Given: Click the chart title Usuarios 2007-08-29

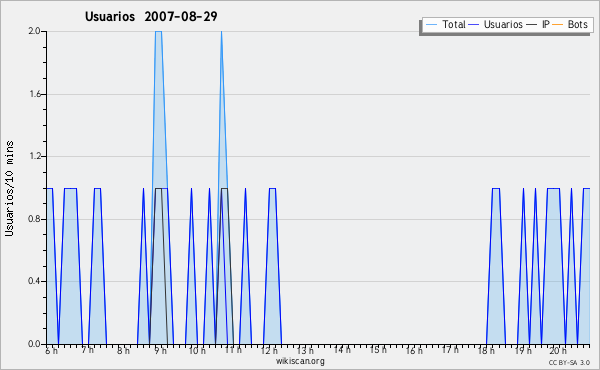Looking at the screenshot, I should pos(151,16).
